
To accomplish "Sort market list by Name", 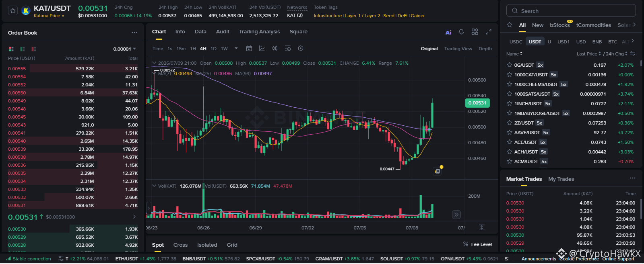I will click(514, 54).
